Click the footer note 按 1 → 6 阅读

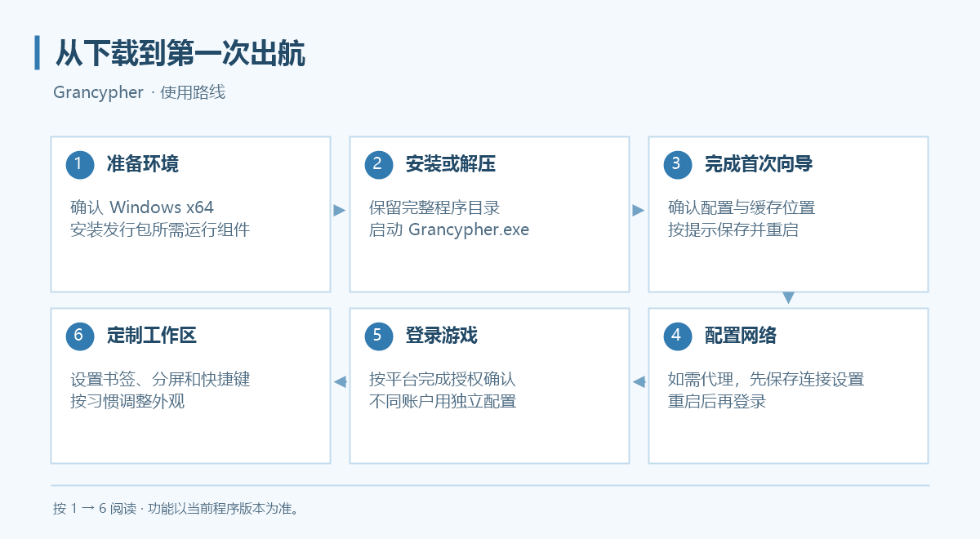pos(95,509)
